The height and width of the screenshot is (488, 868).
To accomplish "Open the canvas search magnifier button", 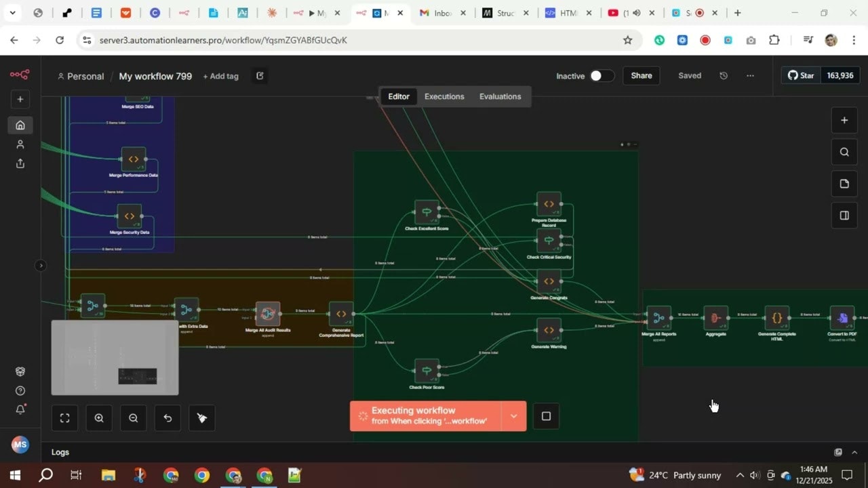I will [x=844, y=152].
